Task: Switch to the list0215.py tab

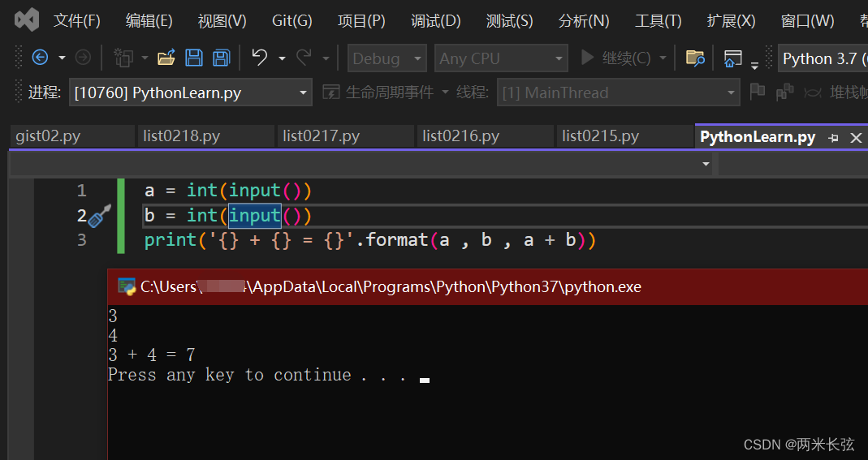Action: tap(624, 136)
